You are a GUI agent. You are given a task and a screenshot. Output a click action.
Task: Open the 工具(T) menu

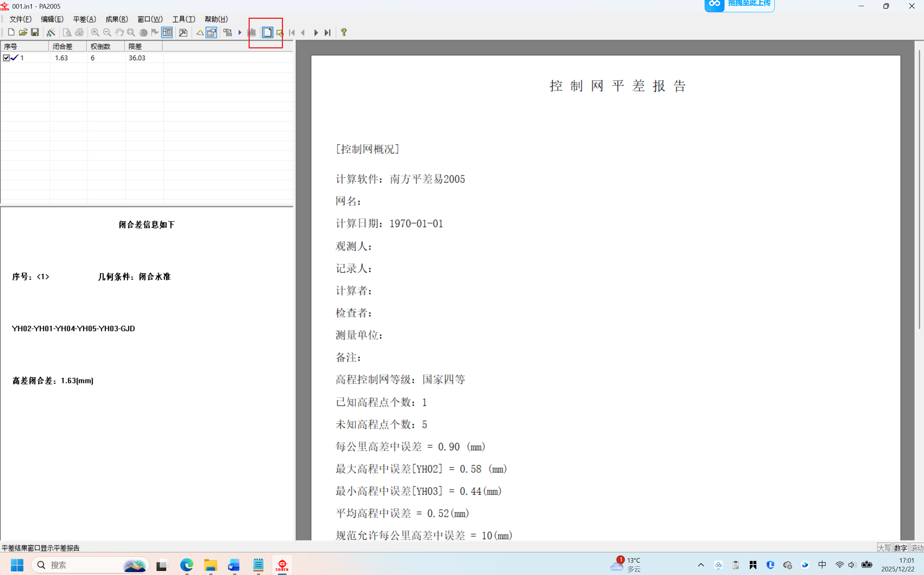[x=184, y=19]
